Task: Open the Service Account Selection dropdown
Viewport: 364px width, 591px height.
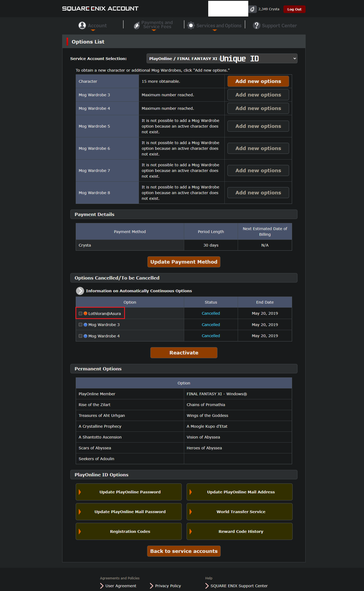Action: [x=222, y=58]
